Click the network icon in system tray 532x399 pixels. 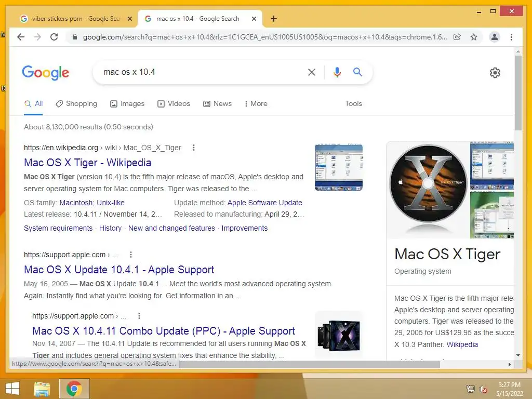470,389
